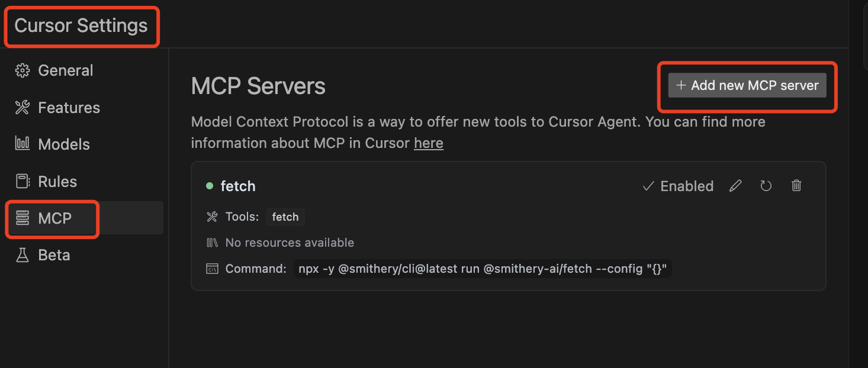Click the Models bar chart icon

pyautogui.click(x=22, y=144)
